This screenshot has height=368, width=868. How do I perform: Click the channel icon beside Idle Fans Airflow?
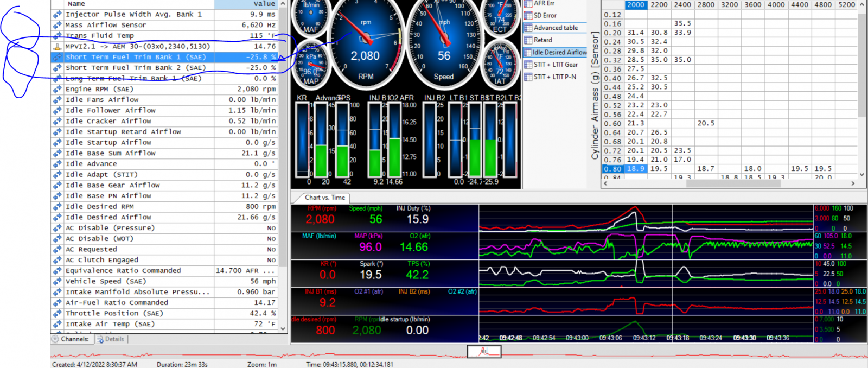(57, 100)
